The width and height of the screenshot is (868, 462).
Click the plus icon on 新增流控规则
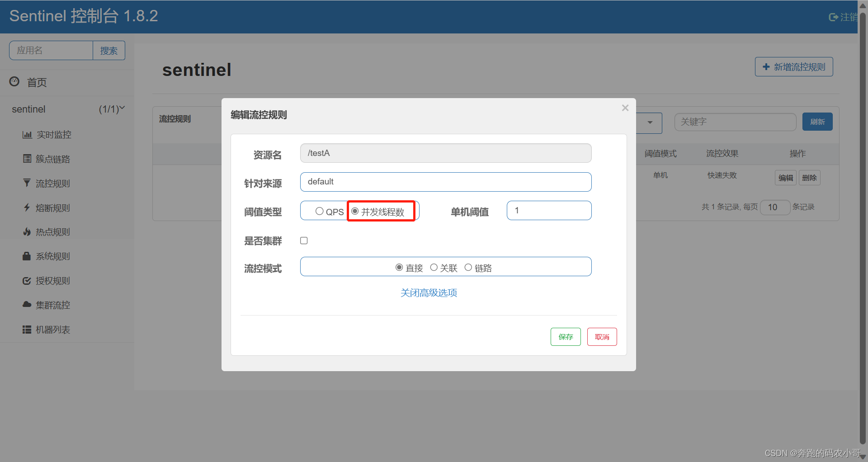[x=766, y=67]
